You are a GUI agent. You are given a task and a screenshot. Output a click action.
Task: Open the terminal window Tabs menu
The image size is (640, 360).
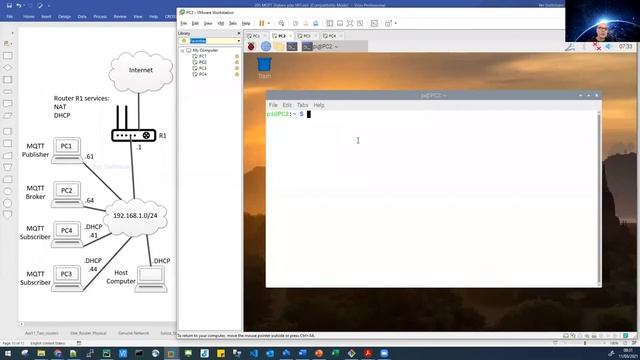[x=302, y=105]
